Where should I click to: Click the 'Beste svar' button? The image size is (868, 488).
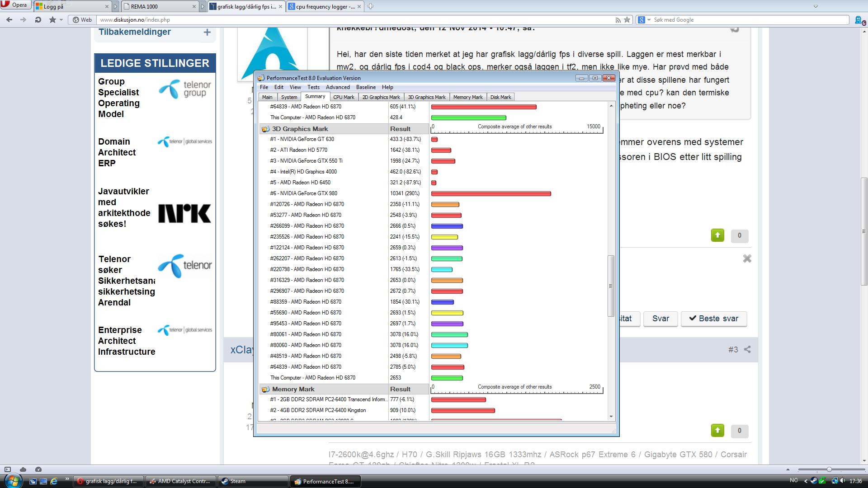[714, 319]
